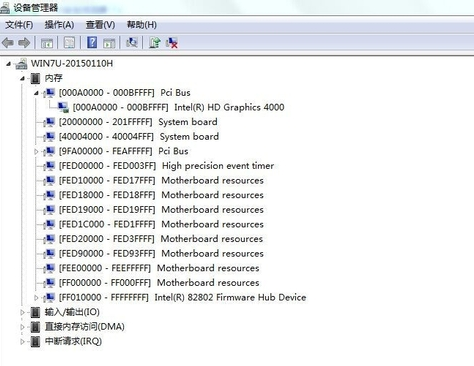
Task: Click the Device Manager title bar icon
Action: (5, 7)
